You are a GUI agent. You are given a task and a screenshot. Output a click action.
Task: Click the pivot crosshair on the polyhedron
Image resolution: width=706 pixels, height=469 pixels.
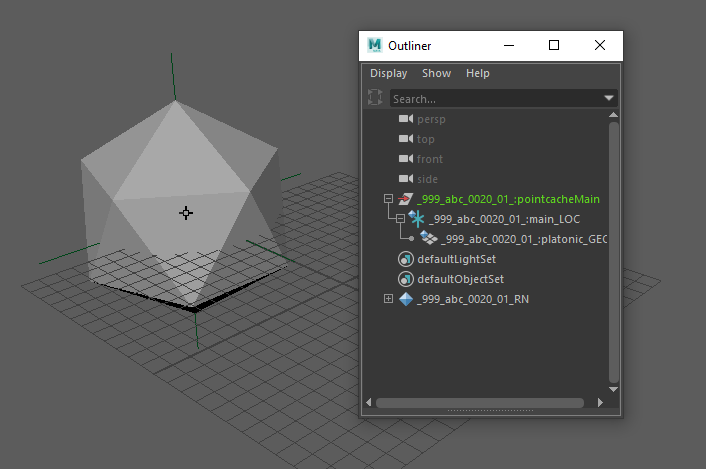186,213
